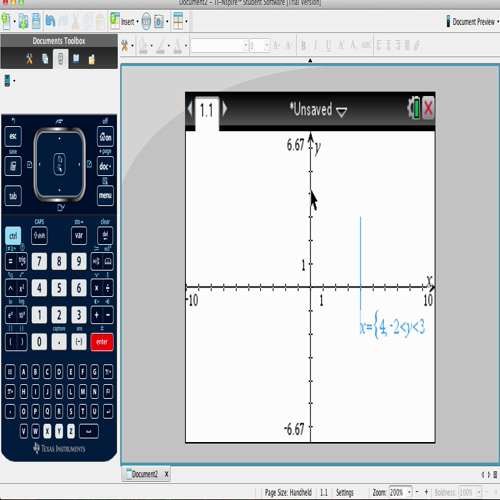This screenshot has height=500, width=500.
Task: Toggle superscript formatting
Action: 341,45
